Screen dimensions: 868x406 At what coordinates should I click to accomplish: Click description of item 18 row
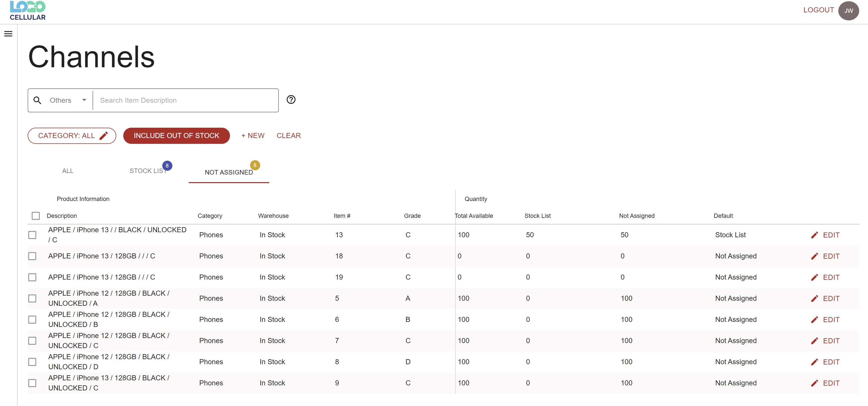pyautogui.click(x=102, y=256)
